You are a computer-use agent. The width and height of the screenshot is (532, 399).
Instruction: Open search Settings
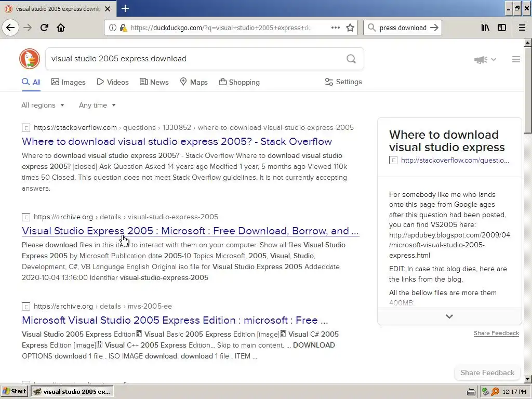pos(343,82)
